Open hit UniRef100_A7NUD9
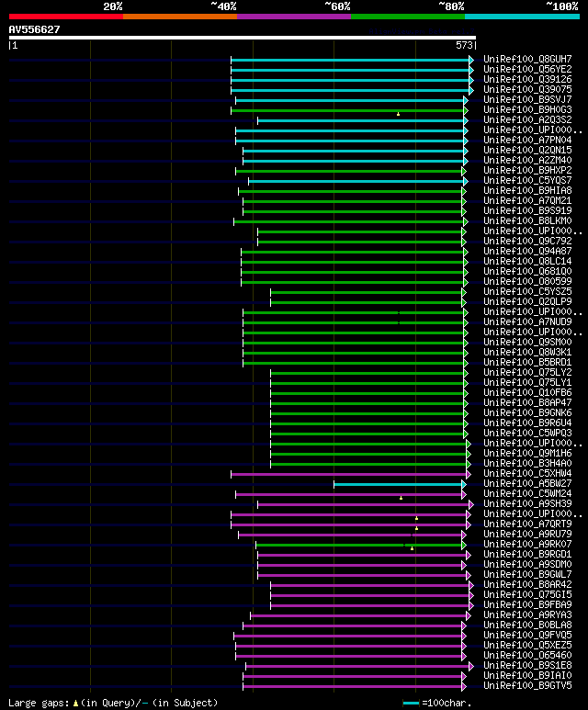588x710 pixels. (x=527, y=322)
